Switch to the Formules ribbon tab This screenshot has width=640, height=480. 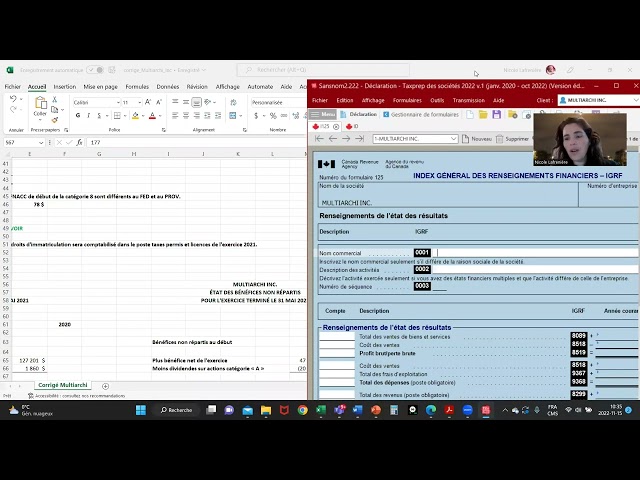click(x=137, y=87)
